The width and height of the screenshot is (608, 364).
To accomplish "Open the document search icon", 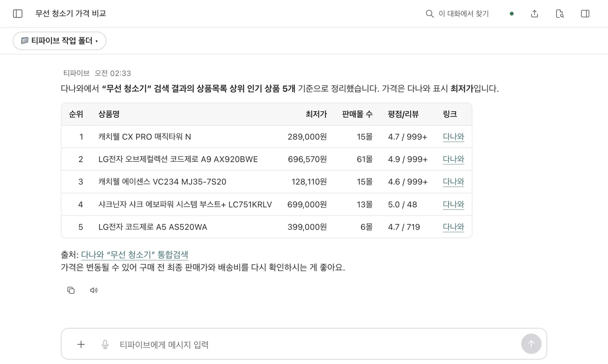I will point(560,14).
